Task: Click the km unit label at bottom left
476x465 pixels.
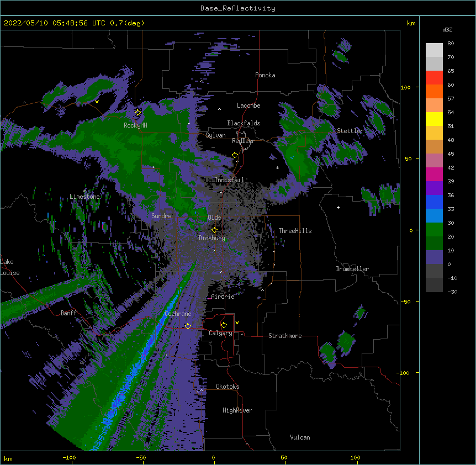Action: coord(8,459)
